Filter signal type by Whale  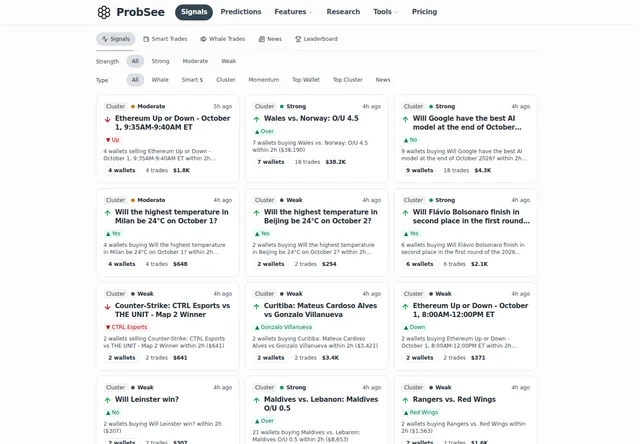160,80
